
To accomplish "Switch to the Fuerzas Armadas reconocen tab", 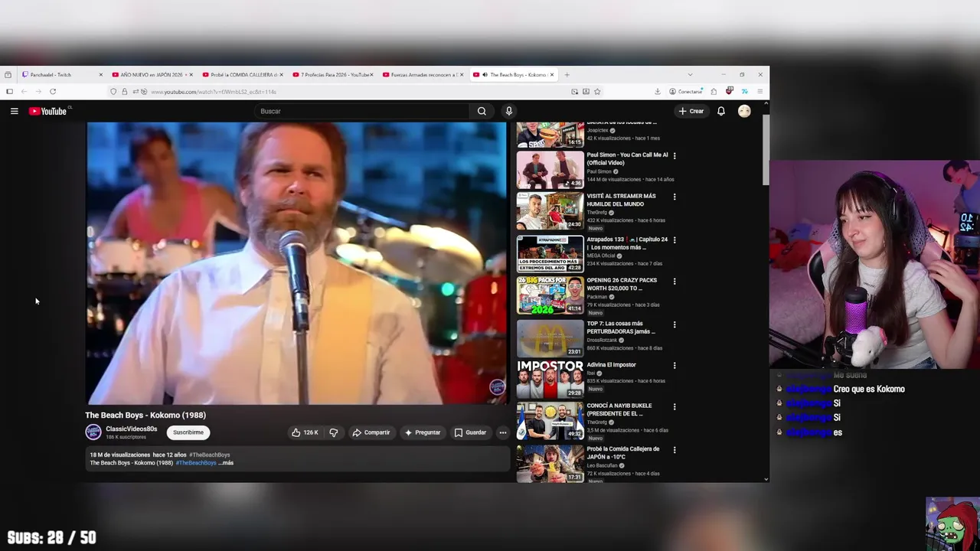I will coord(423,74).
